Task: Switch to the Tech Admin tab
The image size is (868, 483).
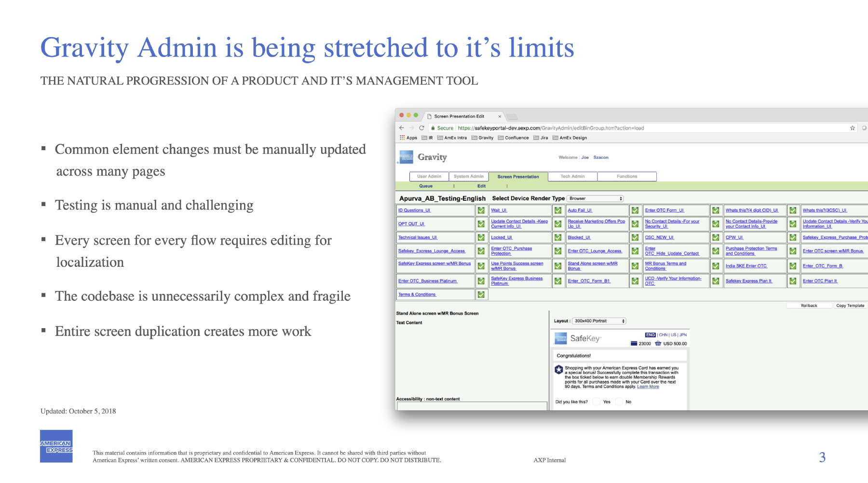Action: 572,177
